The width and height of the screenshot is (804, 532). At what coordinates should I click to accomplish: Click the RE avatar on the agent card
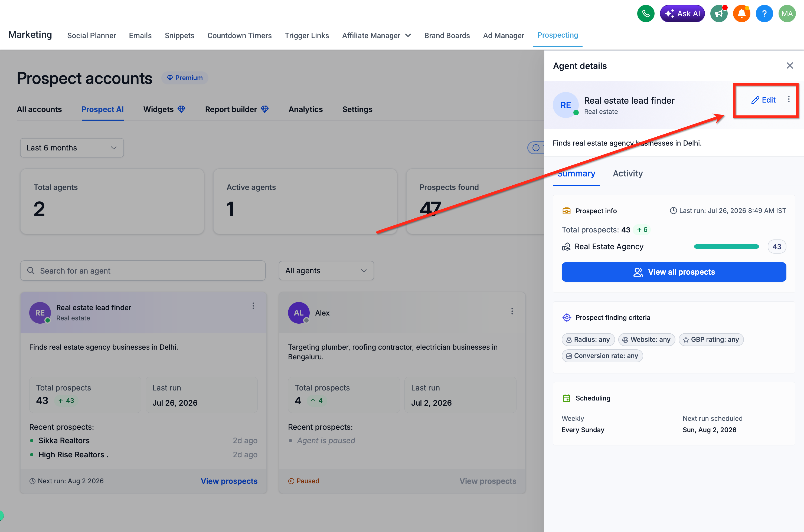[x=40, y=313]
